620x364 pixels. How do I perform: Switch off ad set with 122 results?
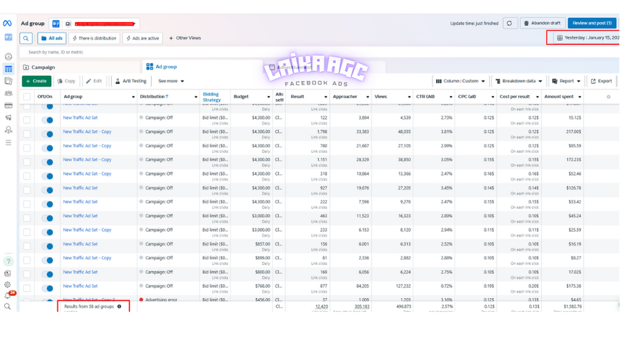pos(48,120)
